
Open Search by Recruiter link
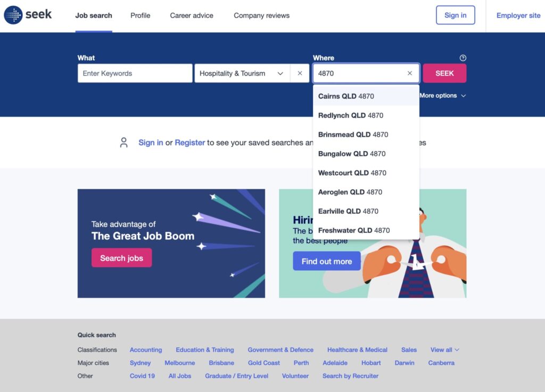[x=350, y=376]
